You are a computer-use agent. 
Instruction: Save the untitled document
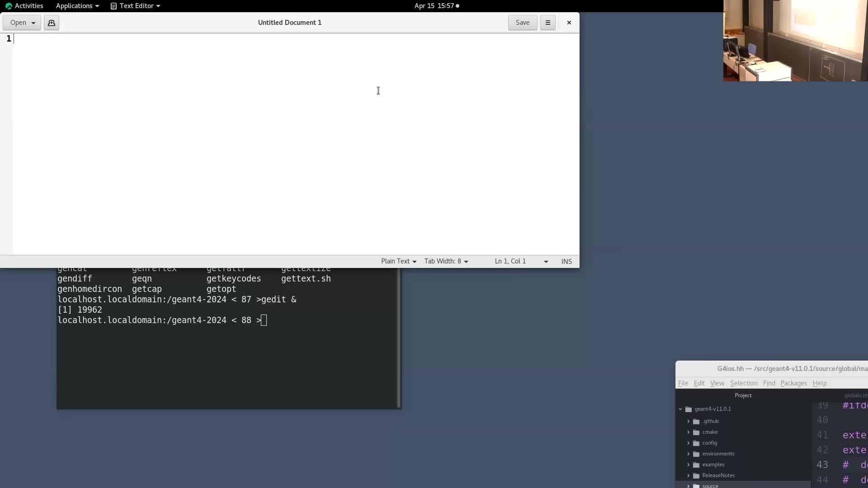point(522,23)
